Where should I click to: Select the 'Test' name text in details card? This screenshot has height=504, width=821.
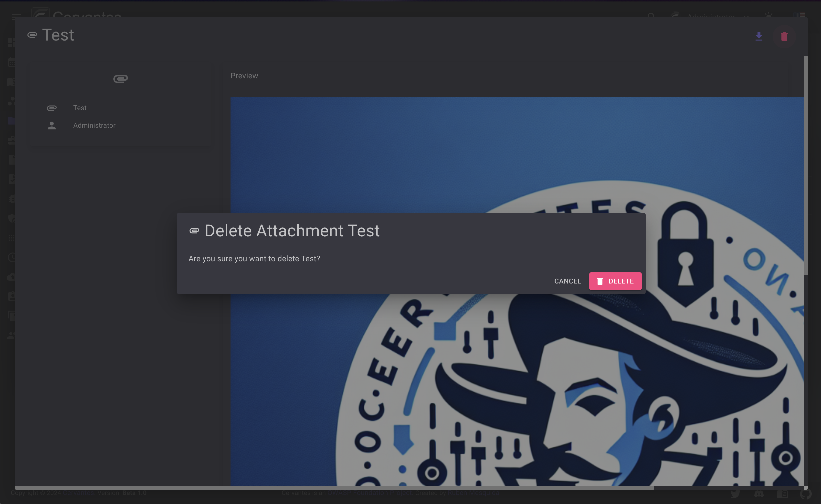pyautogui.click(x=80, y=108)
